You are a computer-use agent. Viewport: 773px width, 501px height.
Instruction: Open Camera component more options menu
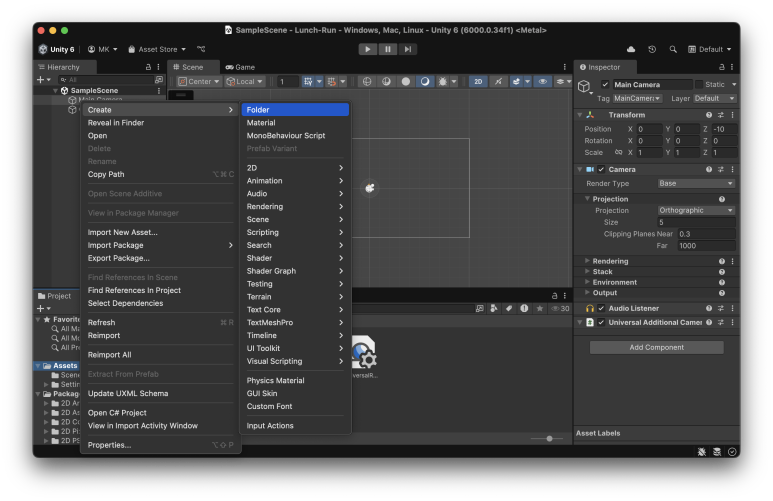click(732, 169)
